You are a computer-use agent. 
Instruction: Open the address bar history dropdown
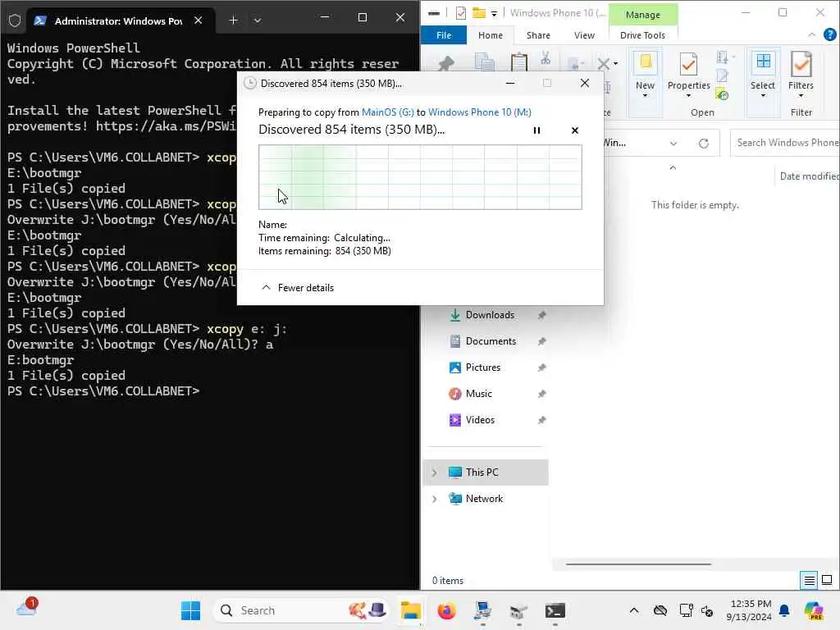673,143
